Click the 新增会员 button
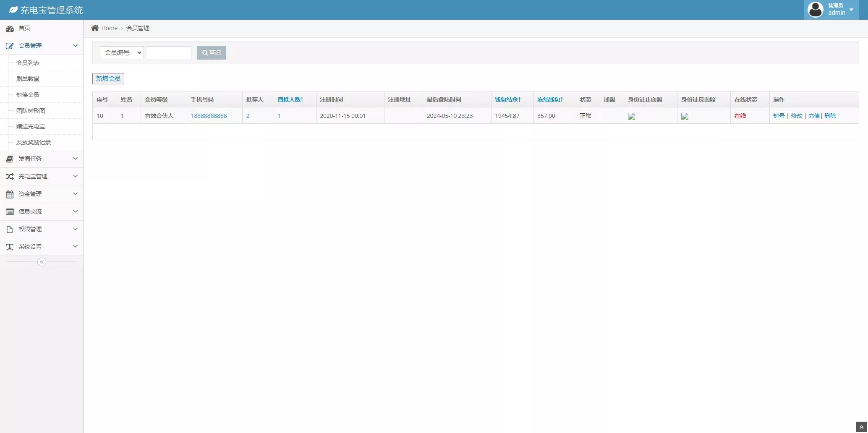Image resolution: width=868 pixels, height=433 pixels. (108, 78)
